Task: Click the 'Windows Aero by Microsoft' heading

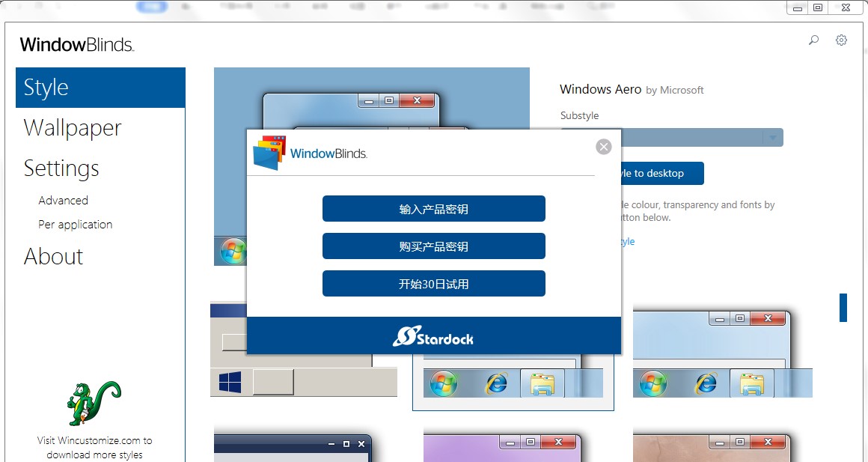Action: pos(632,89)
